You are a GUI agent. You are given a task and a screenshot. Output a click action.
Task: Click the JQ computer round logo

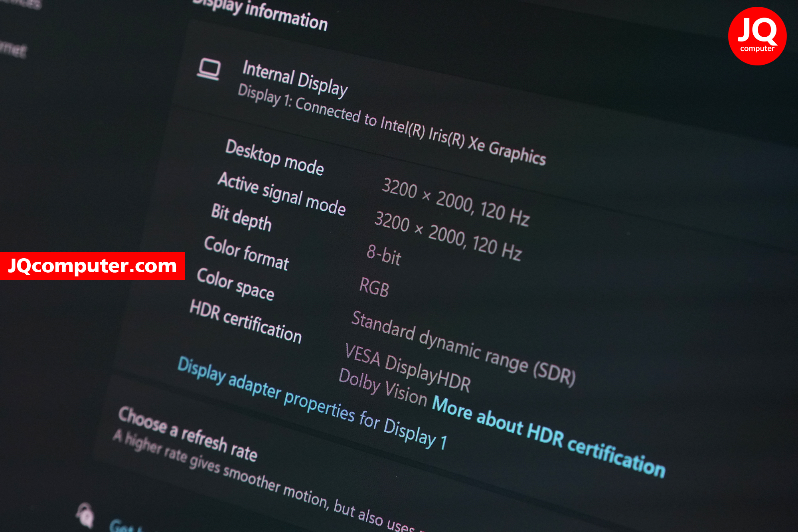[x=757, y=36]
